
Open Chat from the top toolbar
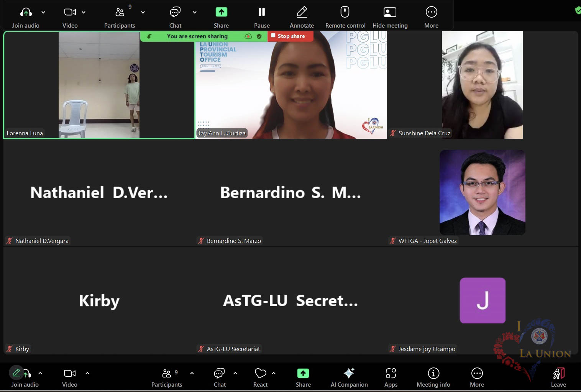coord(175,17)
